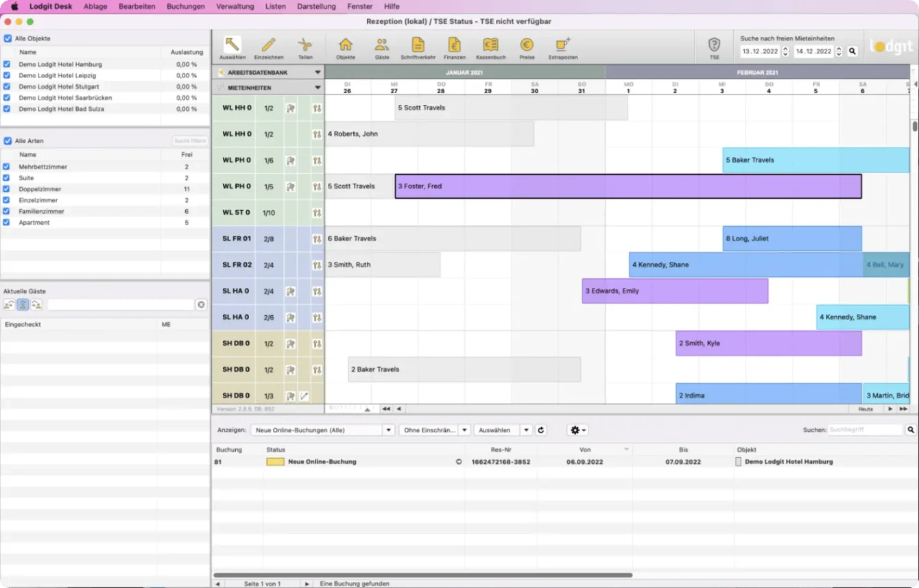Screen dimensions: 919x588
Task: Show checked-in guests filter icon
Action: 23,304
